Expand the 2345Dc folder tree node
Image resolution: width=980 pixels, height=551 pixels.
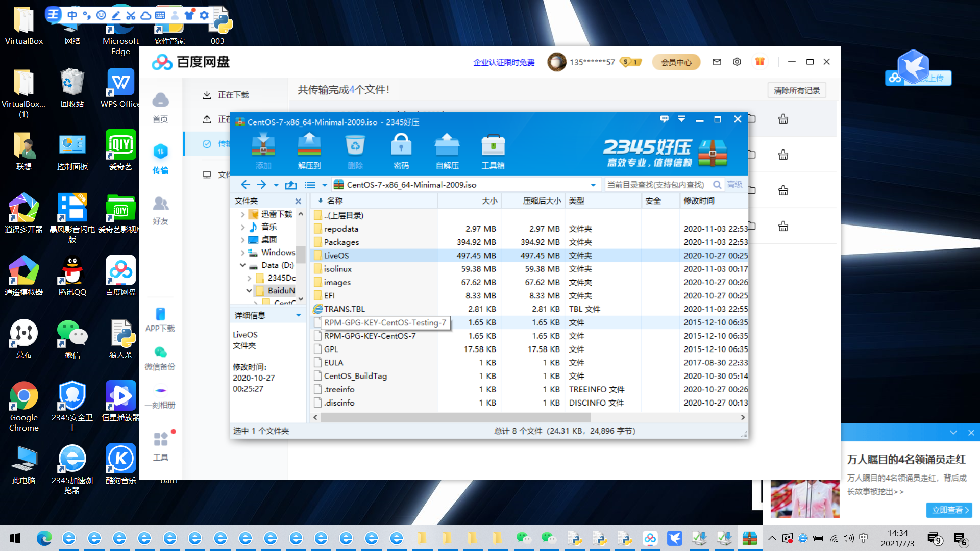[x=249, y=278]
